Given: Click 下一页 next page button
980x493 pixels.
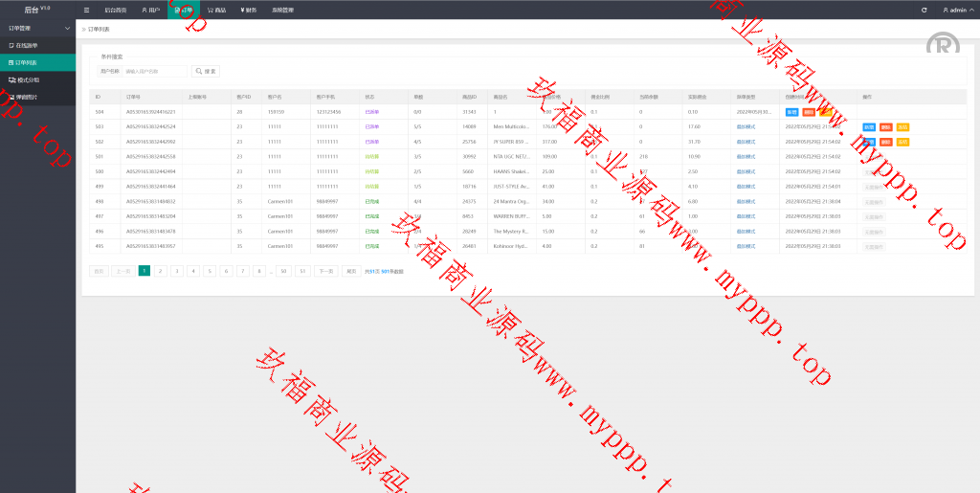Looking at the screenshot, I should click(326, 271).
